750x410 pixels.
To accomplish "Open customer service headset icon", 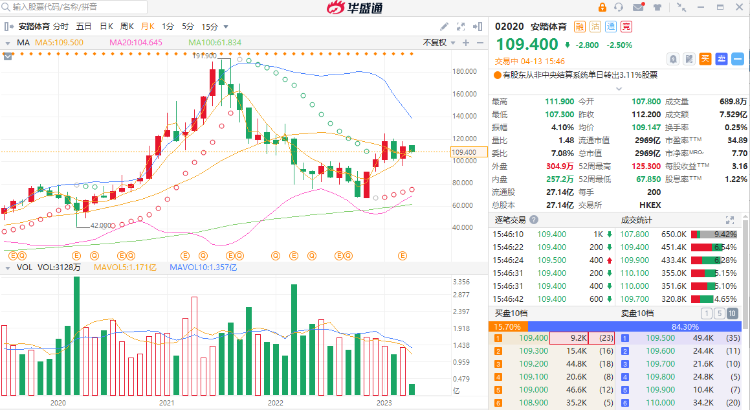I will [619, 7].
